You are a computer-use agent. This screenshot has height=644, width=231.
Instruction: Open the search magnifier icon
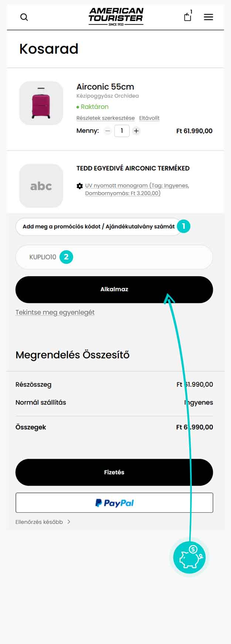(24, 17)
